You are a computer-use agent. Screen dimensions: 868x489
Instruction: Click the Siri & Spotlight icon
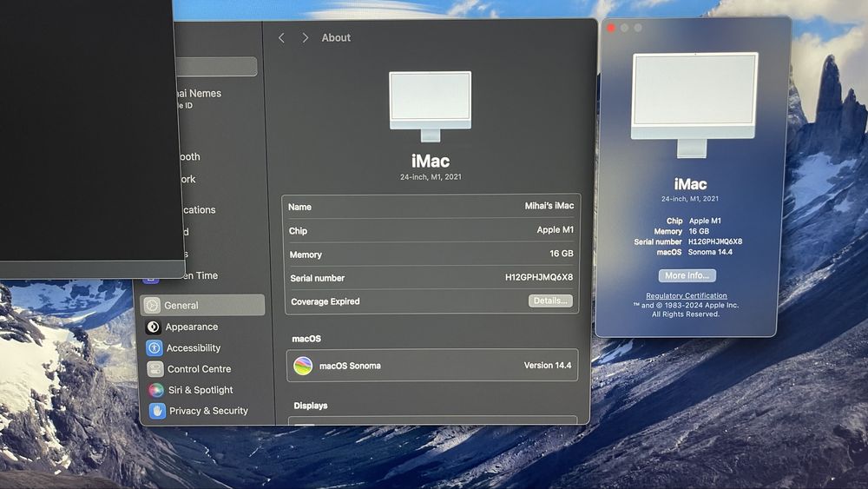156,390
